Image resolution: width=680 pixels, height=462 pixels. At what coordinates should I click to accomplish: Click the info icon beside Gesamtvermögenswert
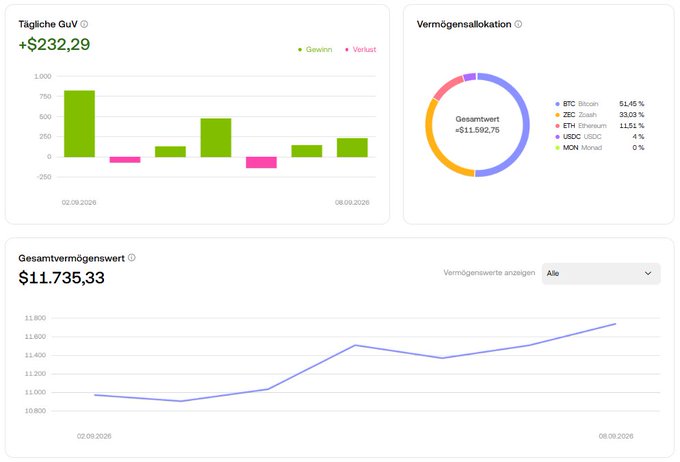[x=131, y=258]
